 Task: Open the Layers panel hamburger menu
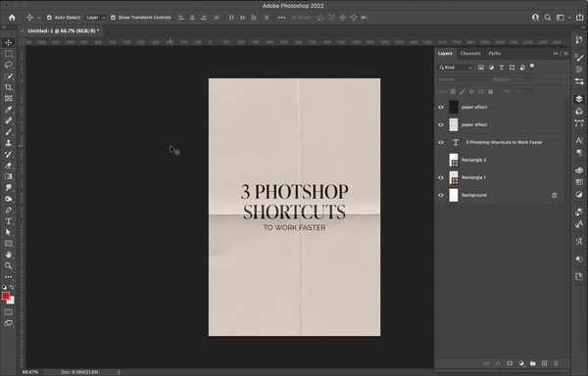click(565, 54)
